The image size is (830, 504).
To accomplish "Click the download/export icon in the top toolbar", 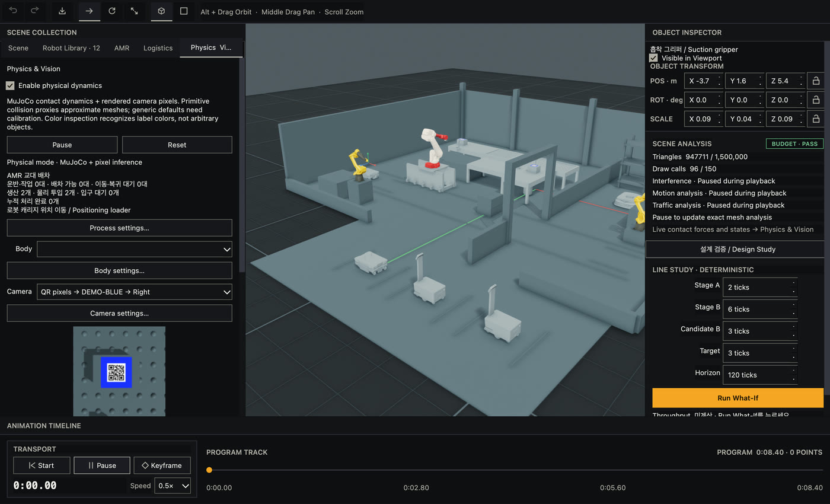I will coord(62,11).
